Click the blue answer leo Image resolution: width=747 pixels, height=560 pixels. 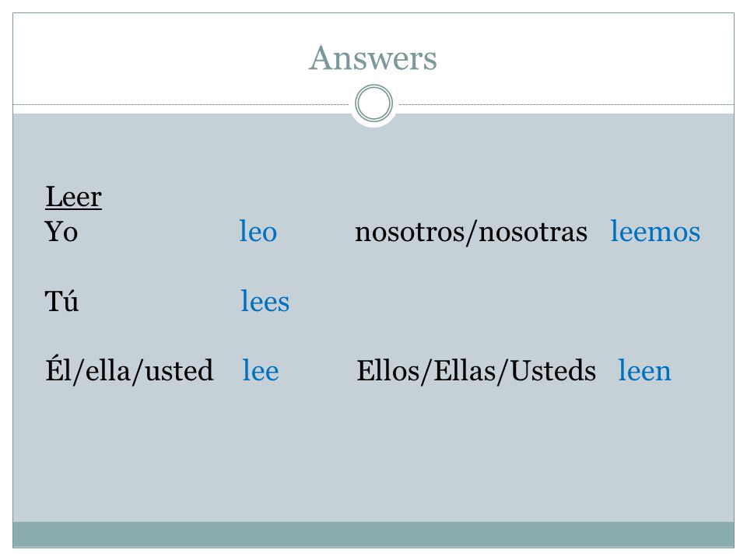click(x=258, y=232)
